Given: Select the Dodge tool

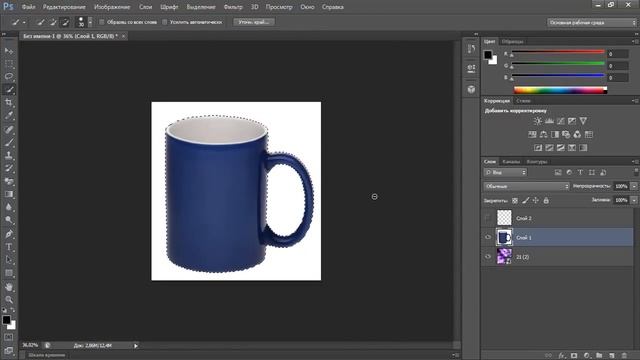Looking at the screenshot, I should (x=9, y=220).
